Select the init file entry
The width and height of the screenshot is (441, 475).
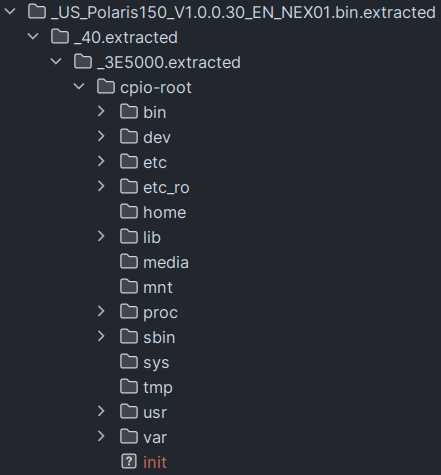tap(155, 462)
